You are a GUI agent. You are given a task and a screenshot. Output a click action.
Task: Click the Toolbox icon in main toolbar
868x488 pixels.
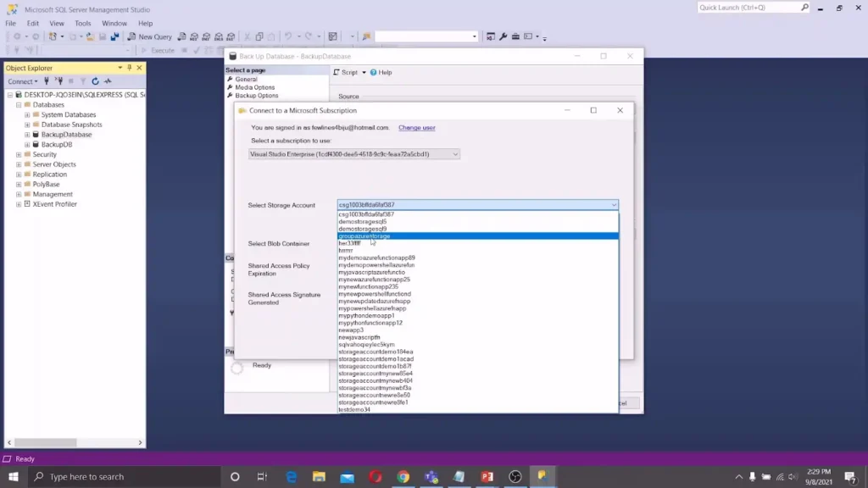coord(515,36)
